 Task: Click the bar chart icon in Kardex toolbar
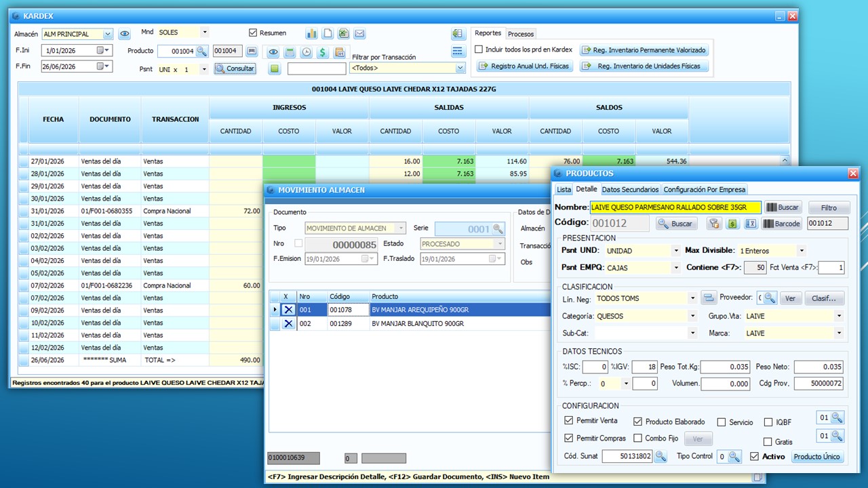coord(311,33)
